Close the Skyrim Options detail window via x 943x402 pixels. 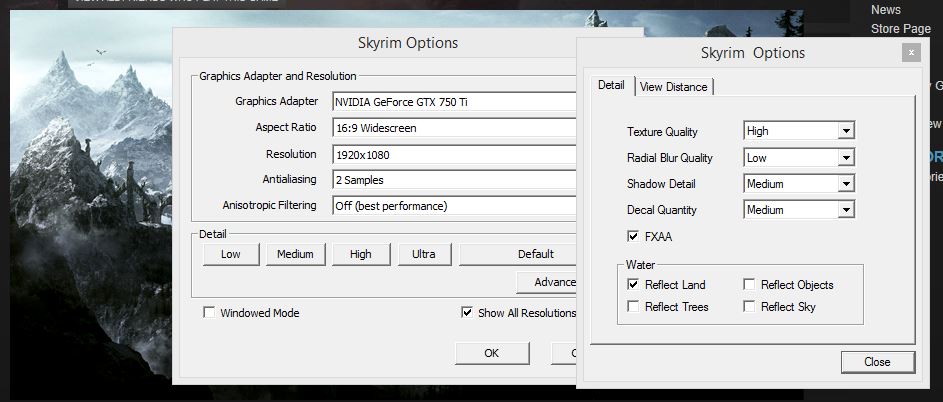coord(911,52)
